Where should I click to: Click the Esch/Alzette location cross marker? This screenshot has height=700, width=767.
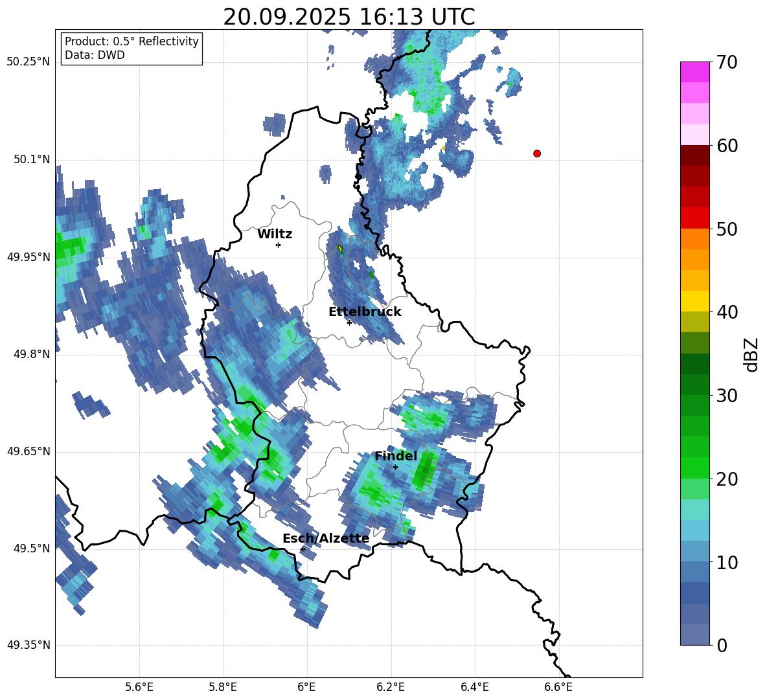303,549
